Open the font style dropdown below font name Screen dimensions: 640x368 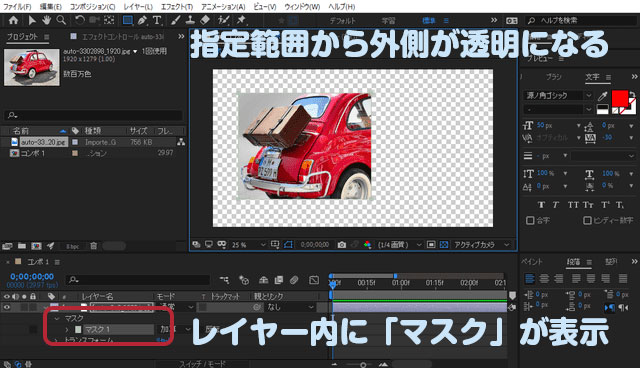[x=558, y=109]
